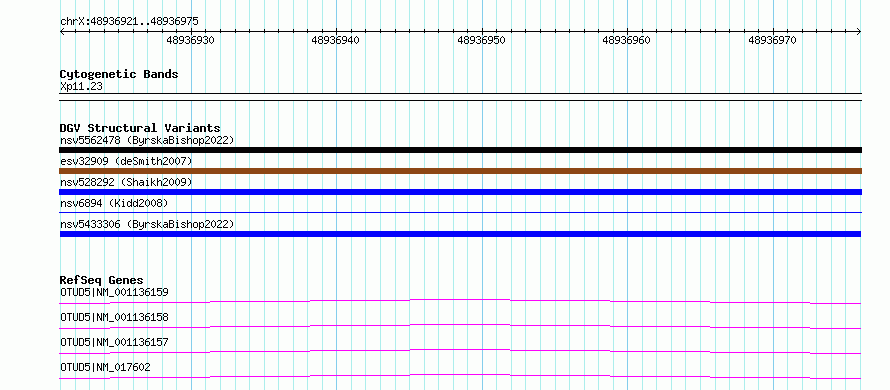Click the nsv6894 (Kidd2008) label
Screen dimensions: 890x390
(114, 203)
